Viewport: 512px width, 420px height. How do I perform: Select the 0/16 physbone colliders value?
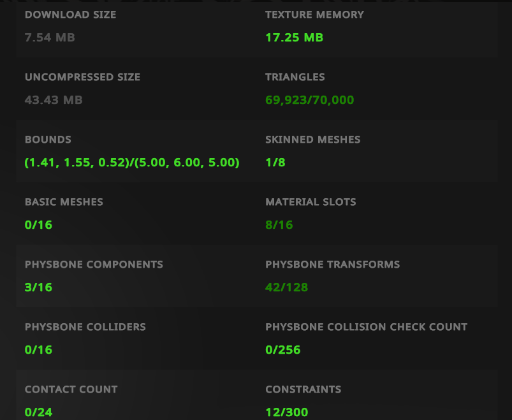tap(38, 350)
